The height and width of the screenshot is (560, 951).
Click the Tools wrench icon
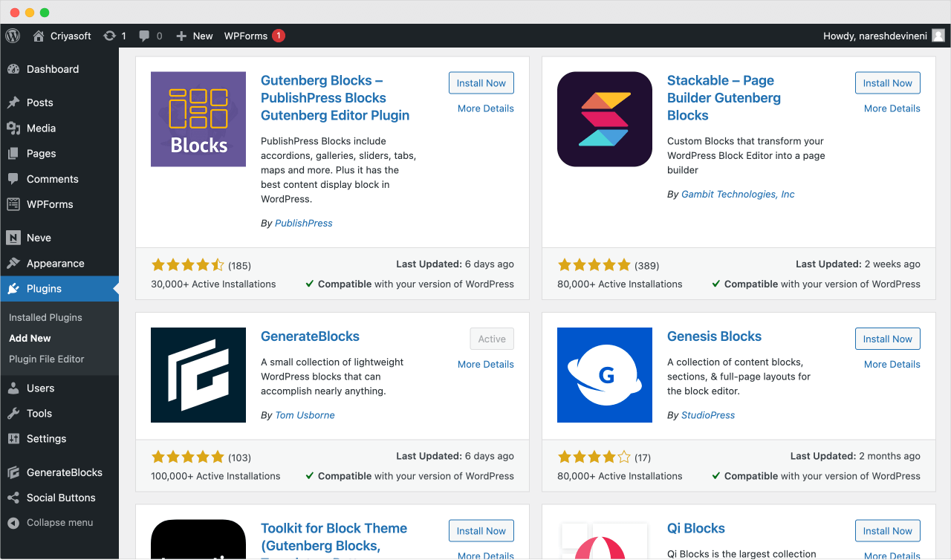13,413
